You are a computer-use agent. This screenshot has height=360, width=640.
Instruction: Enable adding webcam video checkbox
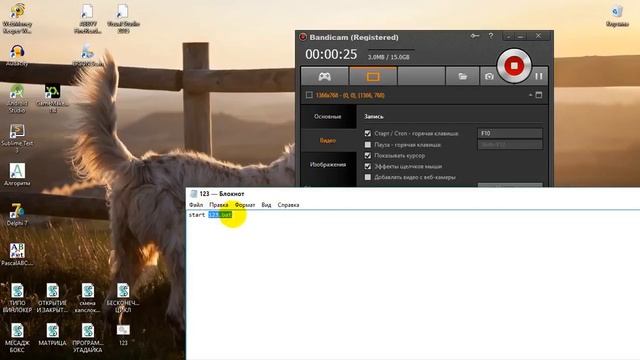(x=368, y=177)
